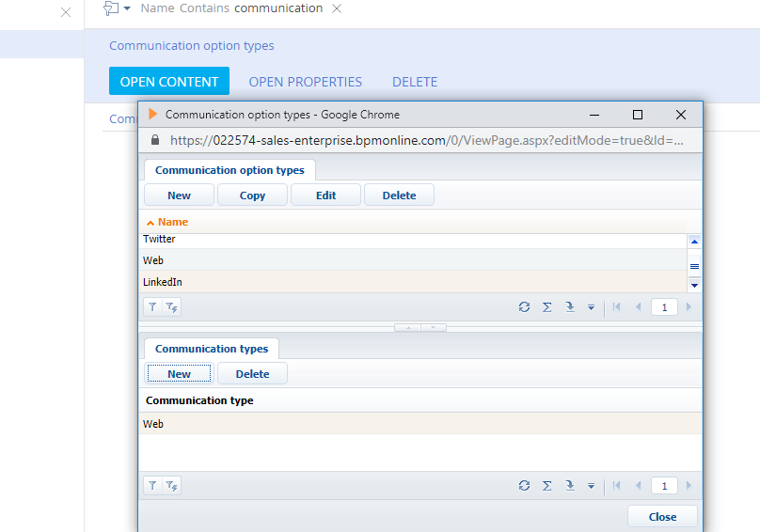
Task: Select the Web row in option types list
Action: [413, 260]
